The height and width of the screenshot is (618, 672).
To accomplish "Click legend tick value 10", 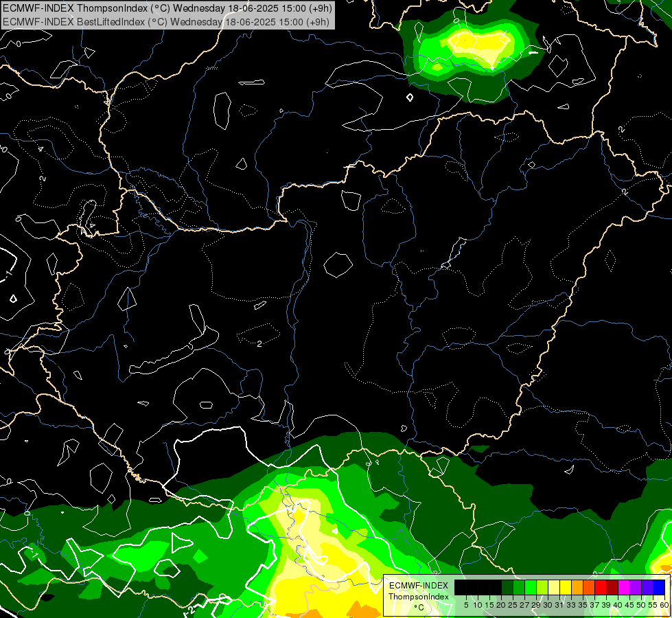I will 478,605.
